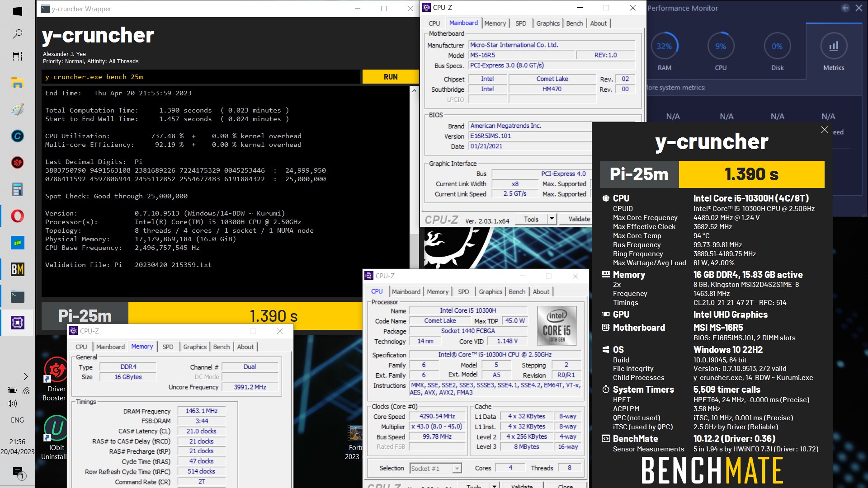Click the ENG language indicator
868x488 pixels.
[x=17, y=420]
